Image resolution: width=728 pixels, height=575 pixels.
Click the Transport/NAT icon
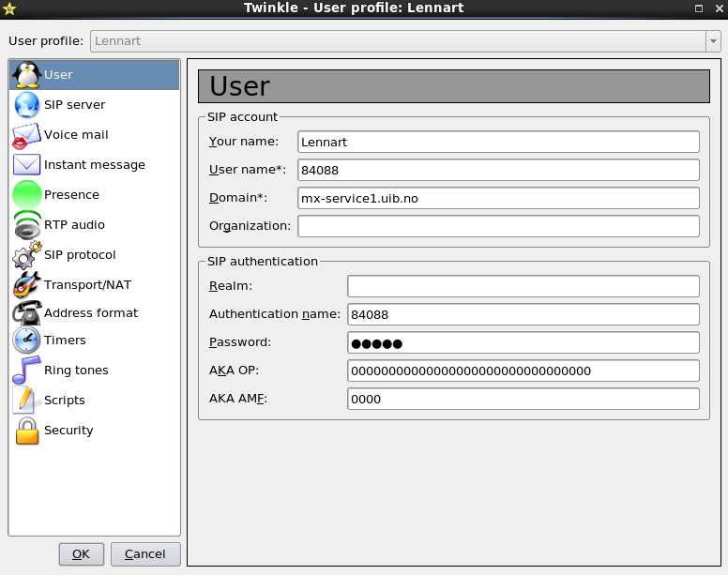26,284
